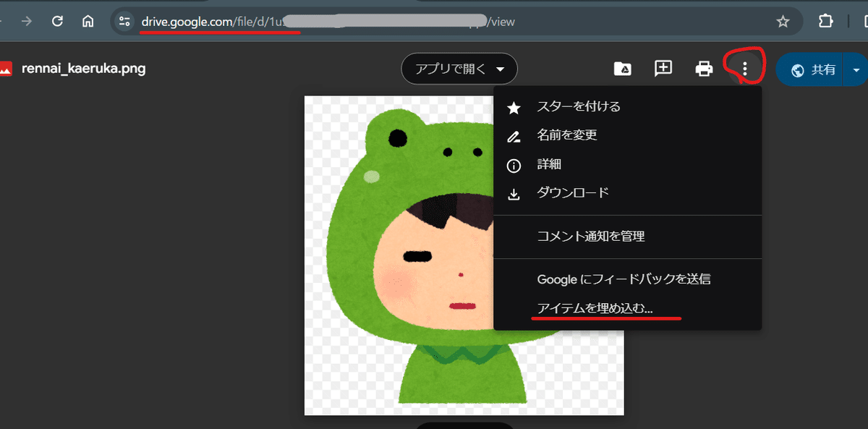Click the browser forward arrow
Viewport: 868px width, 429px height.
pos(27,22)
